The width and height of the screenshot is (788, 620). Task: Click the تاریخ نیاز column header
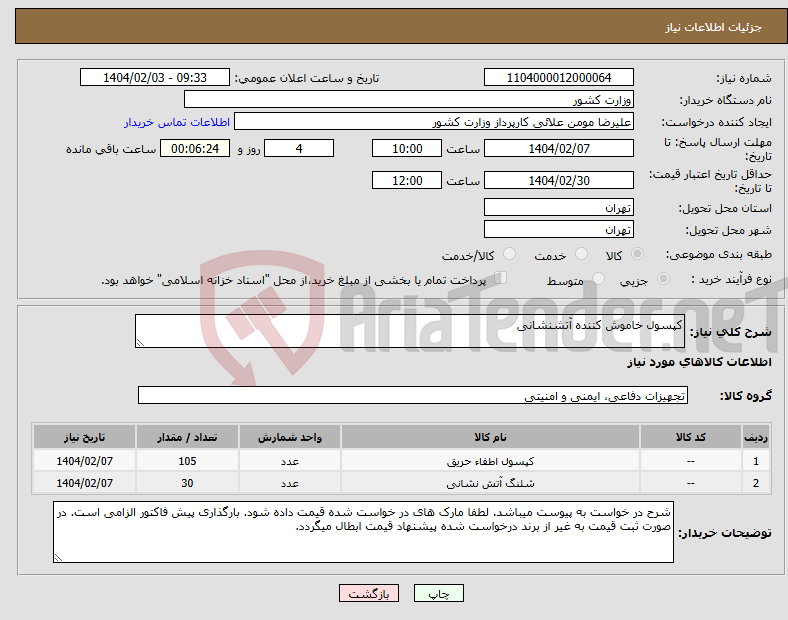pyautogui.click(x=84, y=437)
